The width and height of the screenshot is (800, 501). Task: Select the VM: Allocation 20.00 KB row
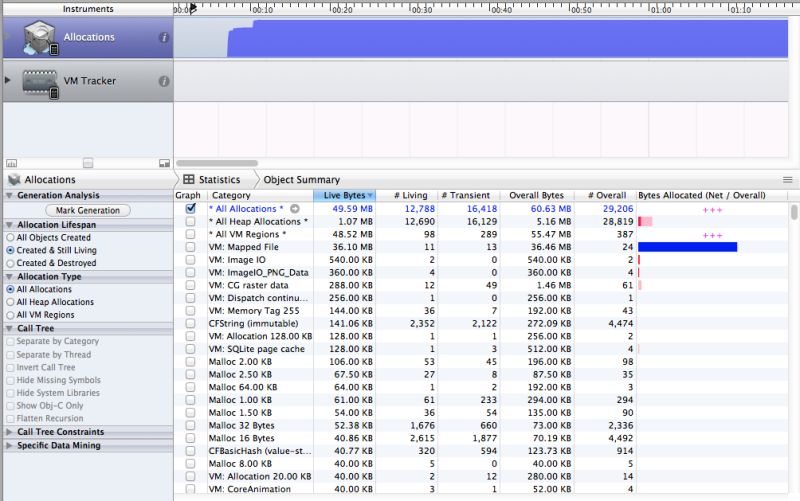[x=481, y=477]
